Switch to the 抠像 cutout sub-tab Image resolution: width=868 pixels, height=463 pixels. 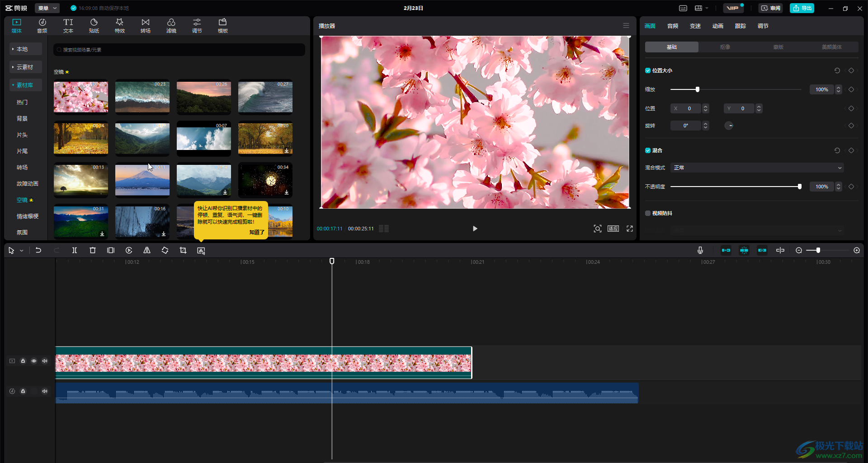tap(725, 47)
